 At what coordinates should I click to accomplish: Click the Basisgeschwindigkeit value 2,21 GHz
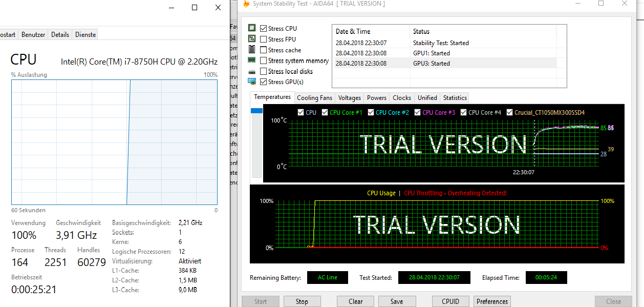coord(190,222)
